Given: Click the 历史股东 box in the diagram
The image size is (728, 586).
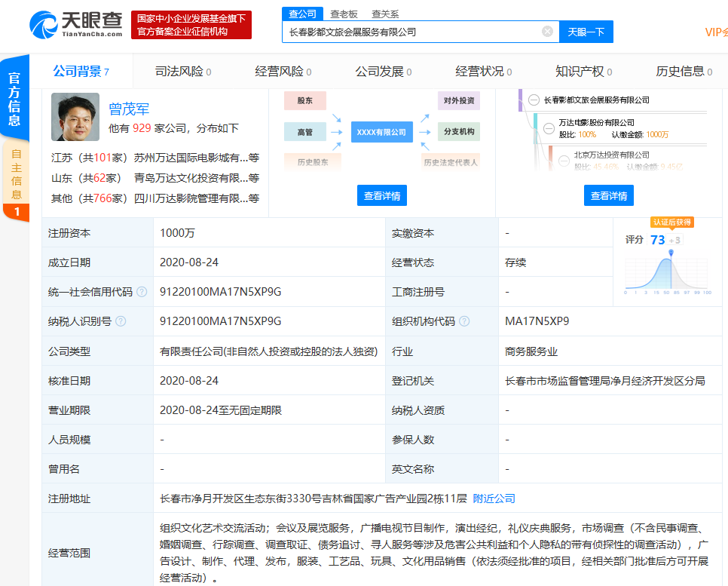Looking at the screenshot, I should (x=313, y=162).
